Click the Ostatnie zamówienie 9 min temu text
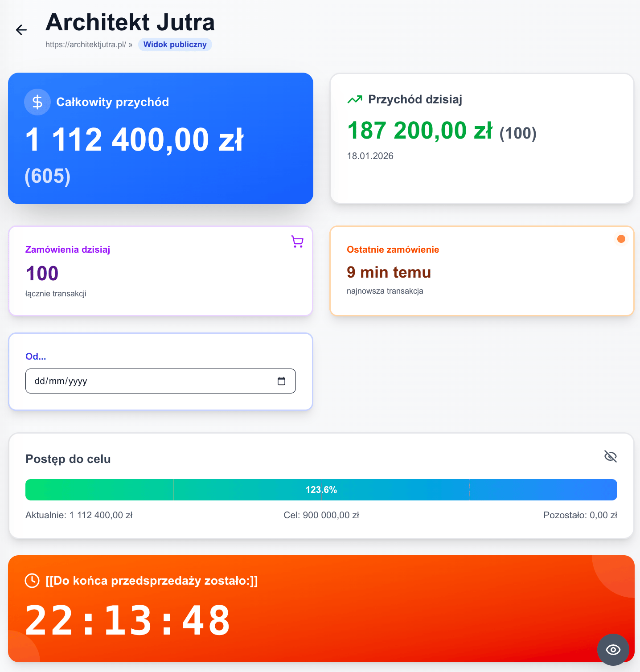Viewport: 640px width, 672px height. pyautogui.click(x=389, y=272)
